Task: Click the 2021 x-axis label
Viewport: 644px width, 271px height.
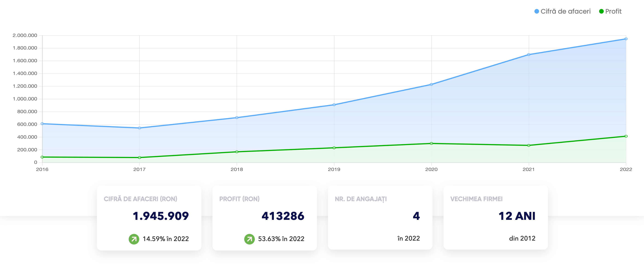Action: [528, 169]
